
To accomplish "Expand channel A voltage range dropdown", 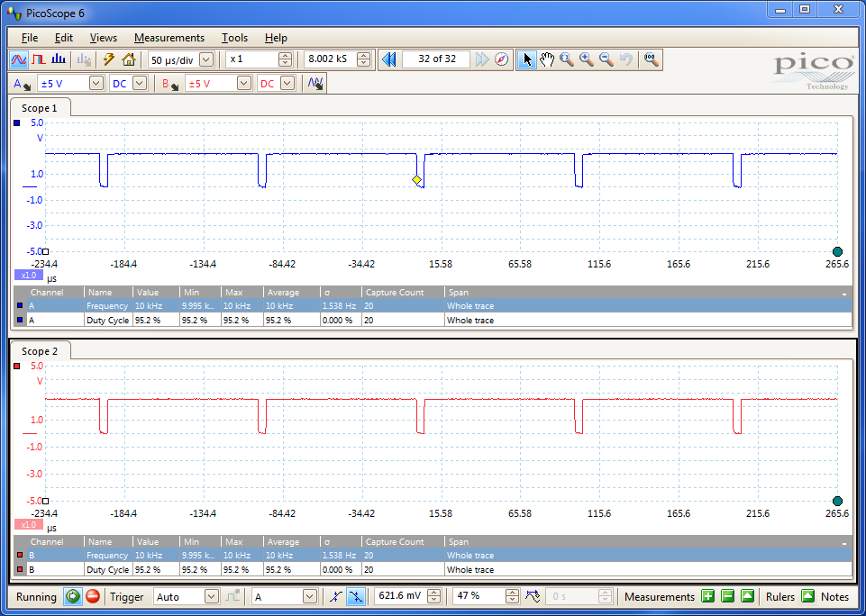I will tap(96, 83).
